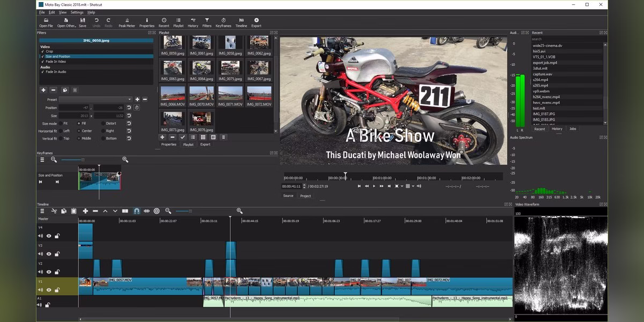Switch to the Export tab below playlist

(x=205, y=144)
